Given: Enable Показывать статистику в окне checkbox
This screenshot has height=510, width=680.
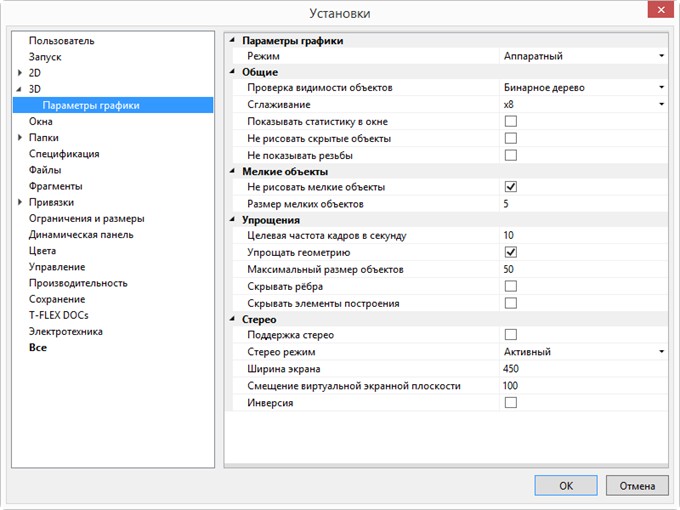Looking at the screenshot, I should coord(510,121).
